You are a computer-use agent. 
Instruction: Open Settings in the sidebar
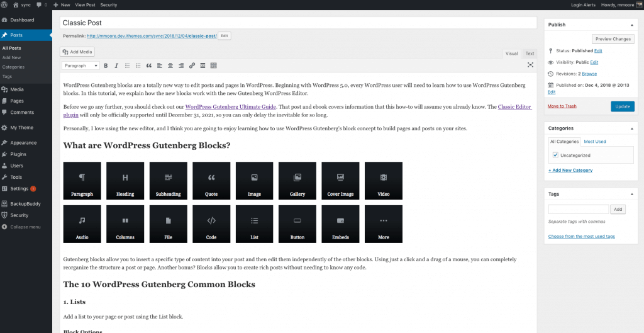[x=26, y=189]
